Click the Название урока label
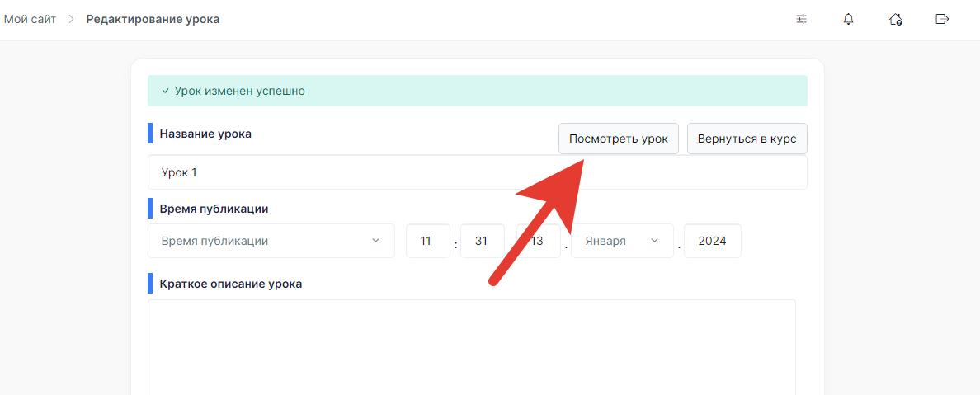The width and height of the screenshot is (980, 395). click(205, 134)
